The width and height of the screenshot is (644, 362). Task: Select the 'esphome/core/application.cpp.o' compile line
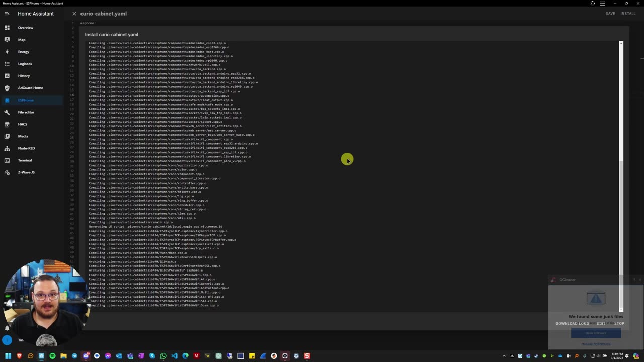(x=148, y=165)
